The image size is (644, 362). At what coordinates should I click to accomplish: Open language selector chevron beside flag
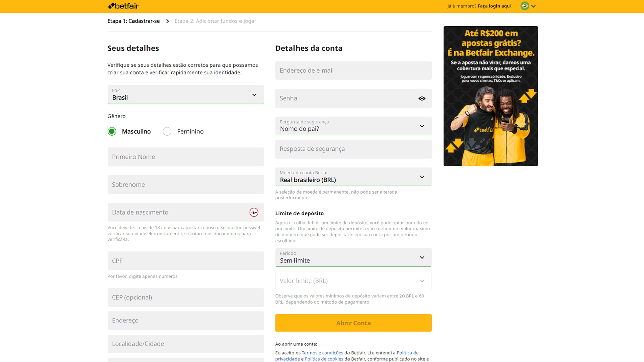(x=533, y=6)
